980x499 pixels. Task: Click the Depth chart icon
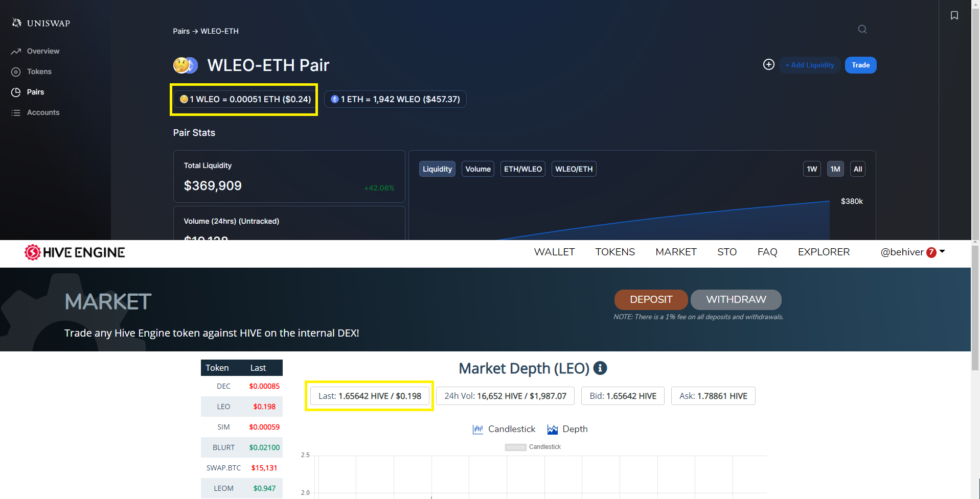click(553, 429)
